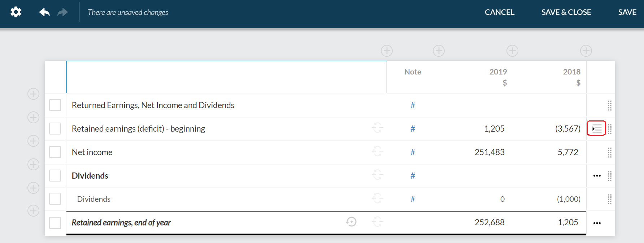Screen dimensions: 644x243
Task: Check the Returned Earnings, Net Income and Dividends row checkbox
Action: [55, 105]
